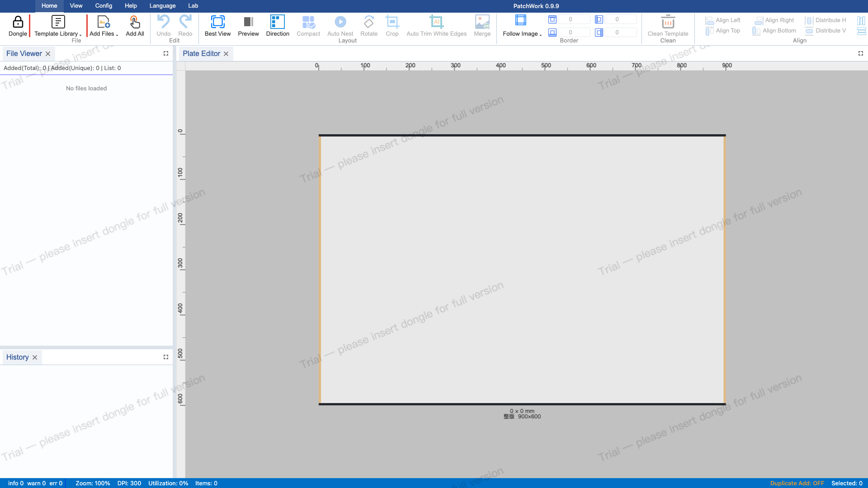Open the Follow Image dropdown

tap(522, 26)
